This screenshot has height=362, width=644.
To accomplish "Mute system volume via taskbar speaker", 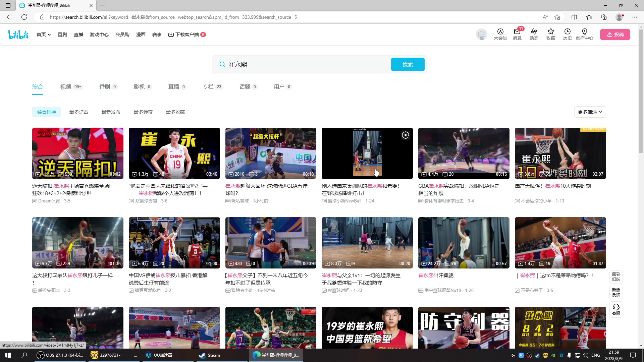I will tap(586, 355).
